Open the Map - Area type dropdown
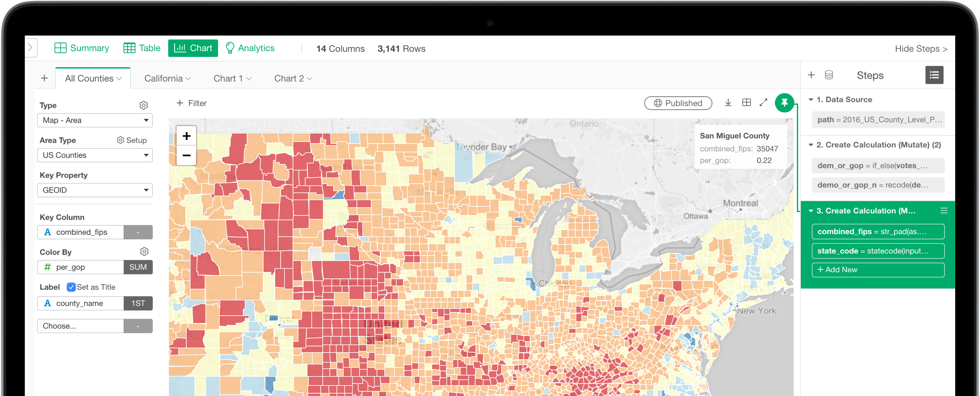Image resolution: width=980 pixels, height=396 pixels. (x=95, y=120)
